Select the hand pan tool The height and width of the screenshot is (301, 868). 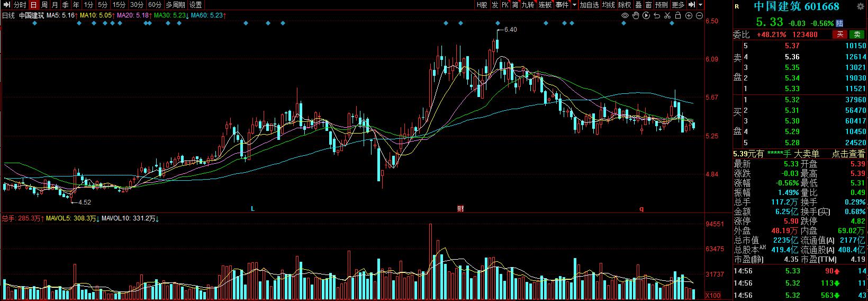(636, 16)
